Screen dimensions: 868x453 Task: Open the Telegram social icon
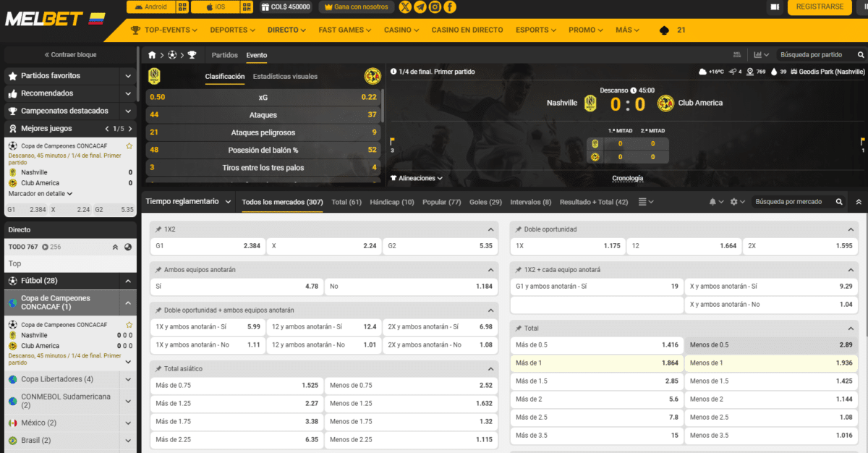pos(420,7)
